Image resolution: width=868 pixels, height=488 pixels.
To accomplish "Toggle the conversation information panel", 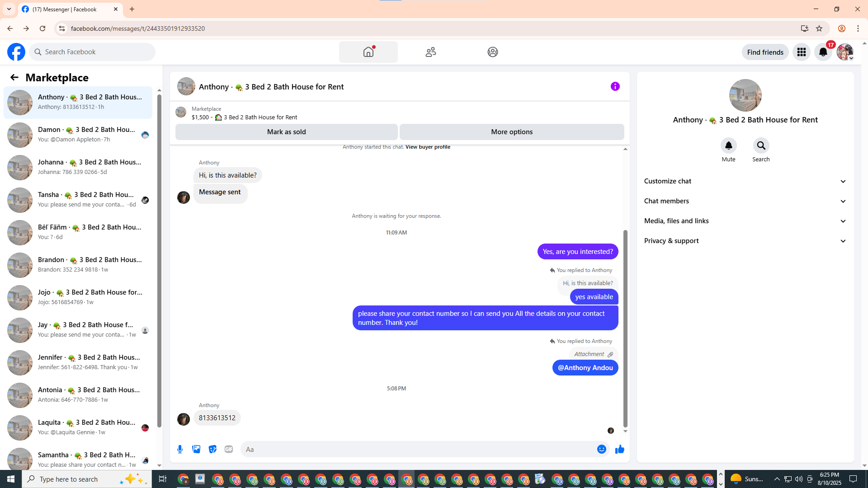I will click(x=615, y=86).
